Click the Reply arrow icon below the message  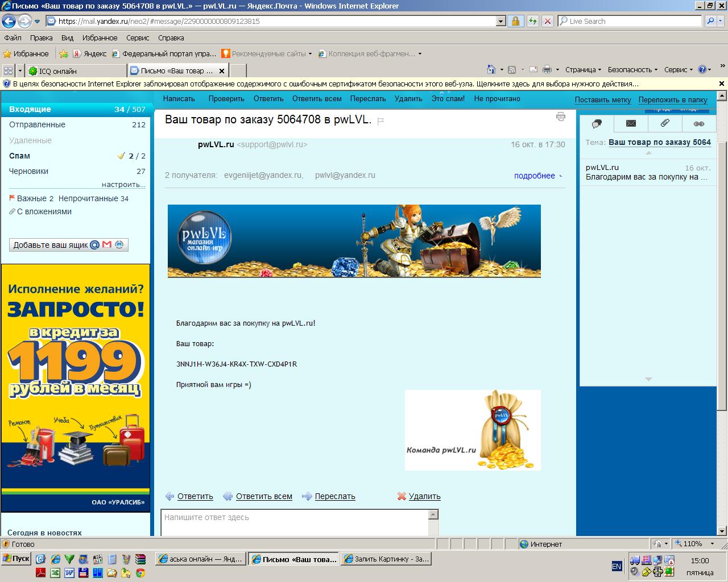(x=169, y=496)
